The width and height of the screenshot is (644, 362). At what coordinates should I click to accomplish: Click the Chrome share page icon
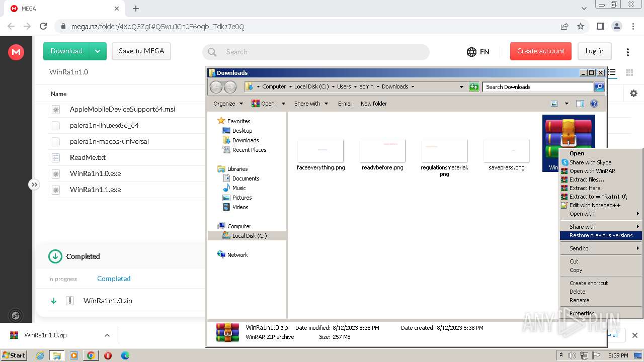(x=565, y=26)
